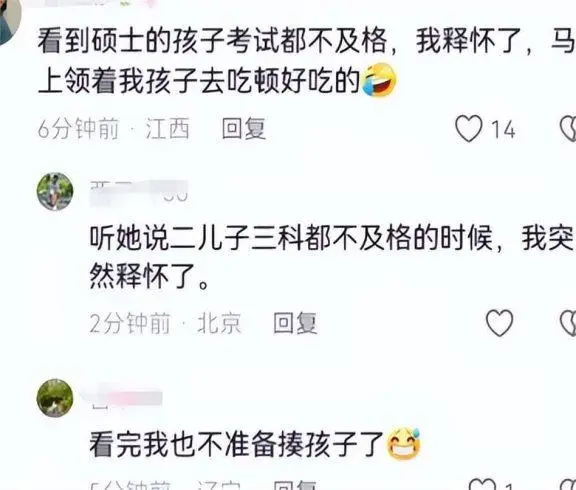Image resolution: width=576 pixels, height=490 pixels.
Task: Dislike the Jiangxi comment using broken heart
Action: 568,129
